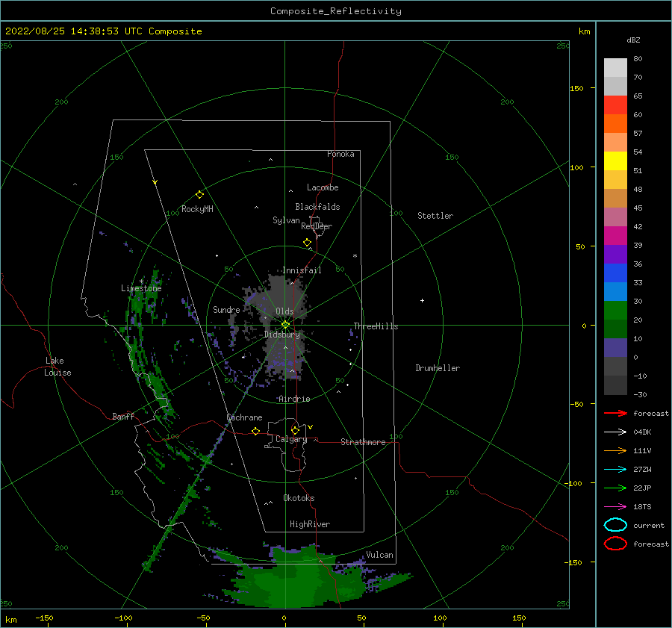Click the Limestone label
Viewport: 672px width, 628px height.
click(x=141, y=288)
